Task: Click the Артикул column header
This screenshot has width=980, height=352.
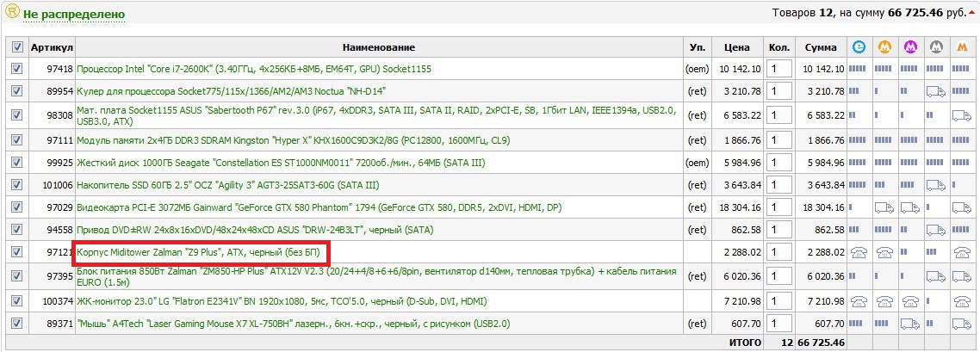Action: point(53,47)
